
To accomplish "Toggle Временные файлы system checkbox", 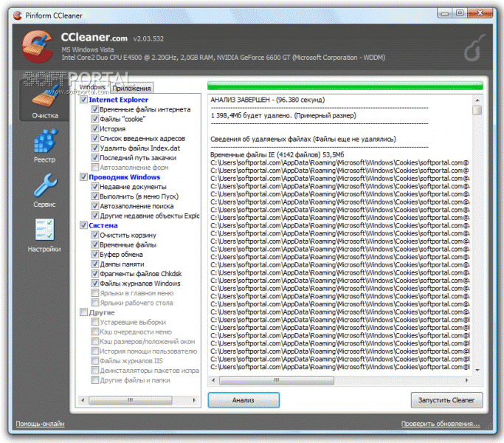I will (x=94, y=244).
